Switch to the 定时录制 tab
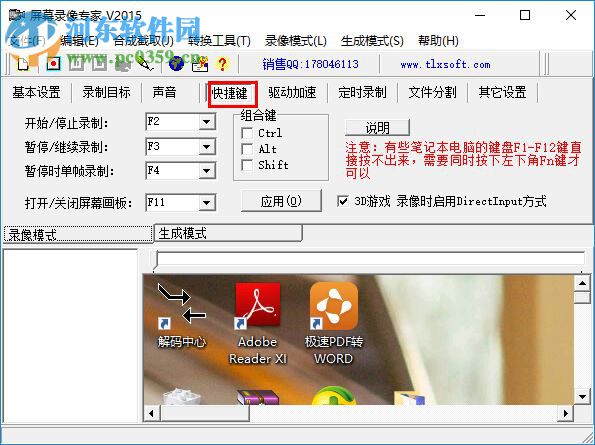The height and width of the screenshot is (445, 595). click(x=362, y=92)
